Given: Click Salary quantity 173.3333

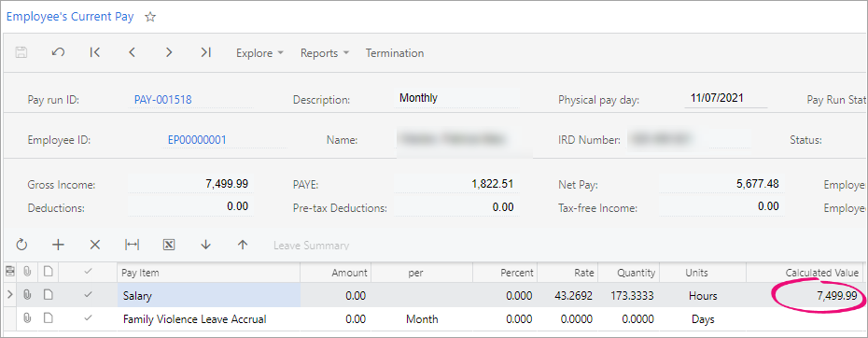Looking at the screenshot, I should tap(628, 296).
